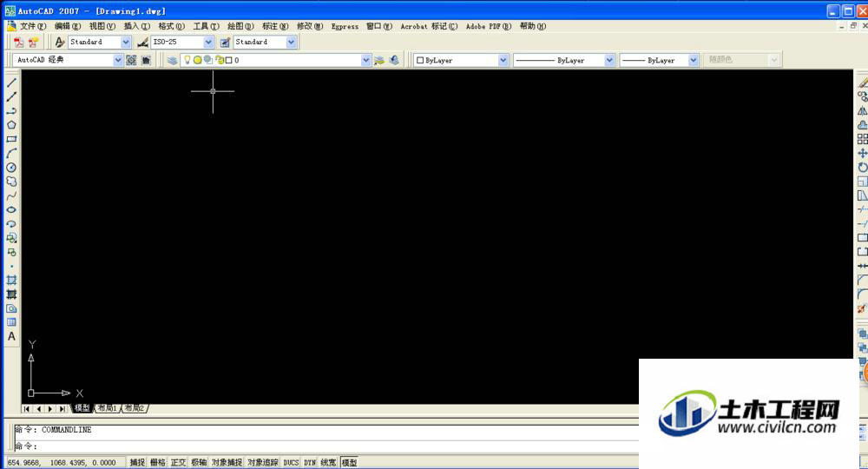Open the 文件 (File) menu
Viewport: 868px width, 469px height.
tap(33, 26)
